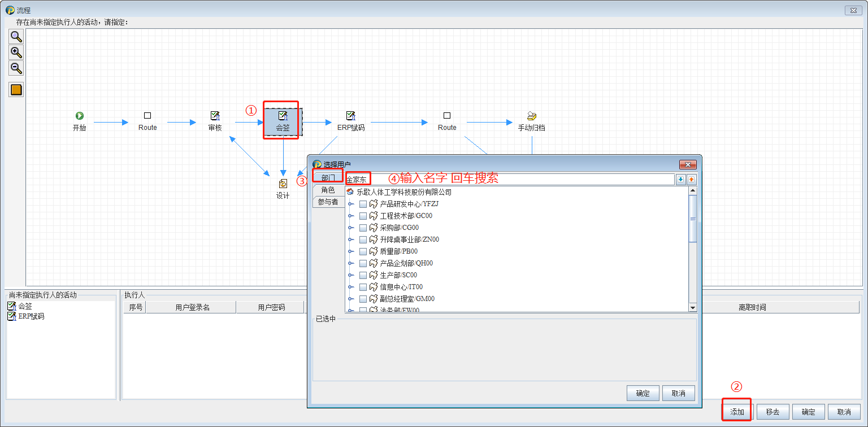Click the orange square tool in the toolbar
This screenshot has width=868, height=427.
(x=16, y=89)
